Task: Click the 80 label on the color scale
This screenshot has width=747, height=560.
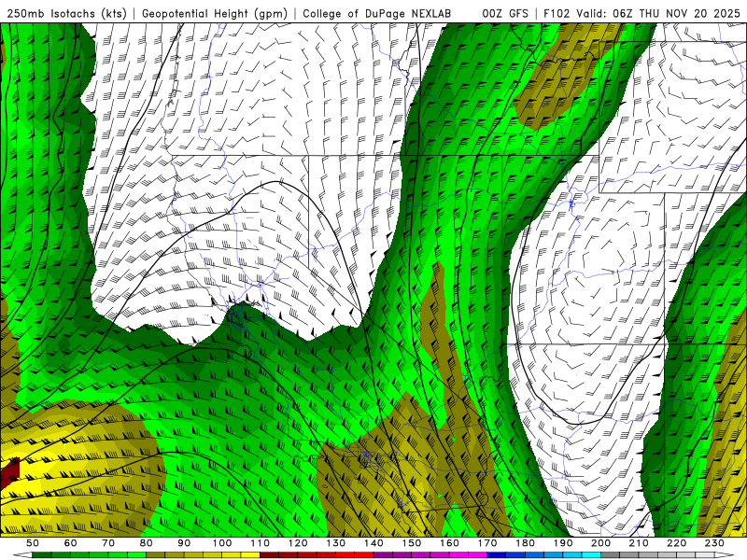Action: coord(147,543)
